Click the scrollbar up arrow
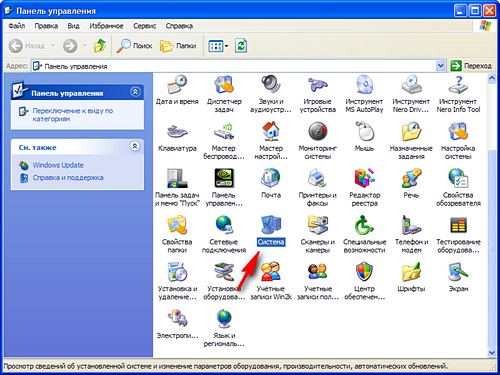 coord(492,78)
